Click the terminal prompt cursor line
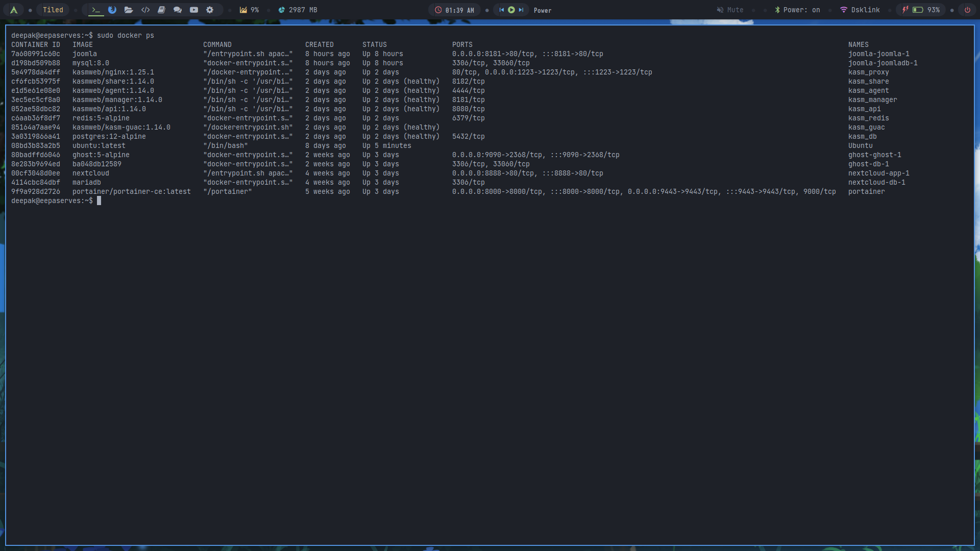The image size is (980, 551). click(x=99, y=201)
